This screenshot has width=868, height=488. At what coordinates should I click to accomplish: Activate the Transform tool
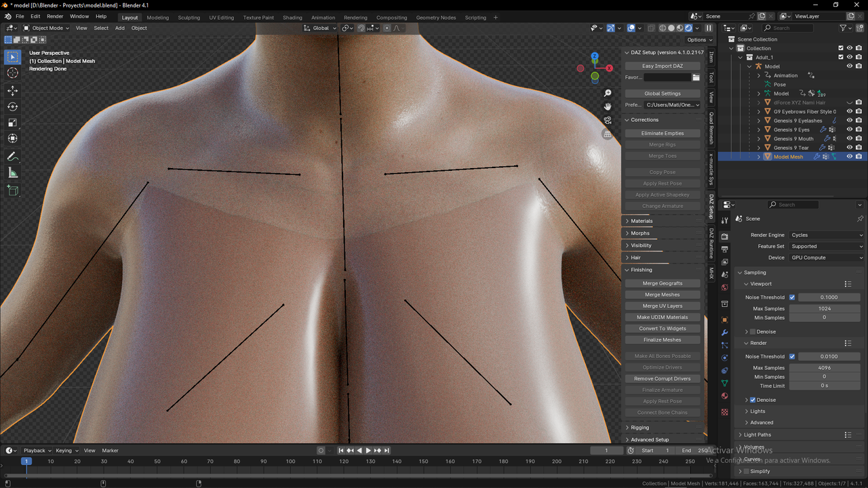click(13, 139)
